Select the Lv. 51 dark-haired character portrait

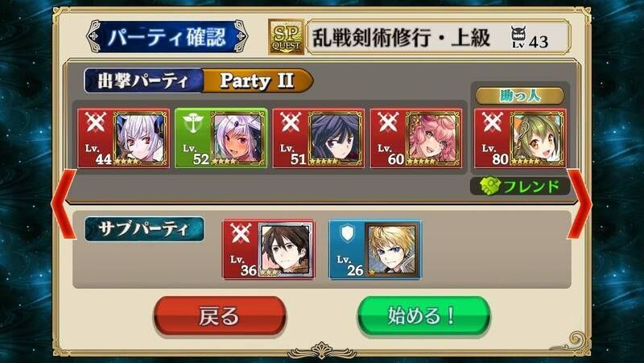click(x=318, y=138)
